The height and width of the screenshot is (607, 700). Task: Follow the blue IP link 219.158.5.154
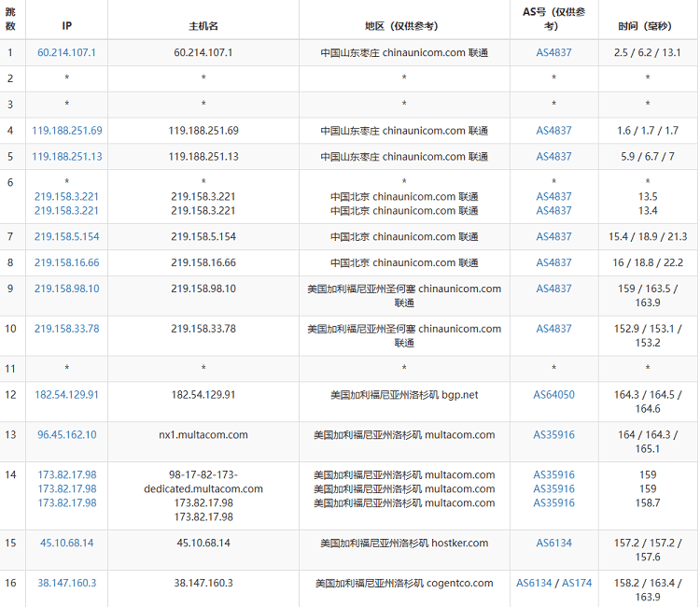click(67, 236)
